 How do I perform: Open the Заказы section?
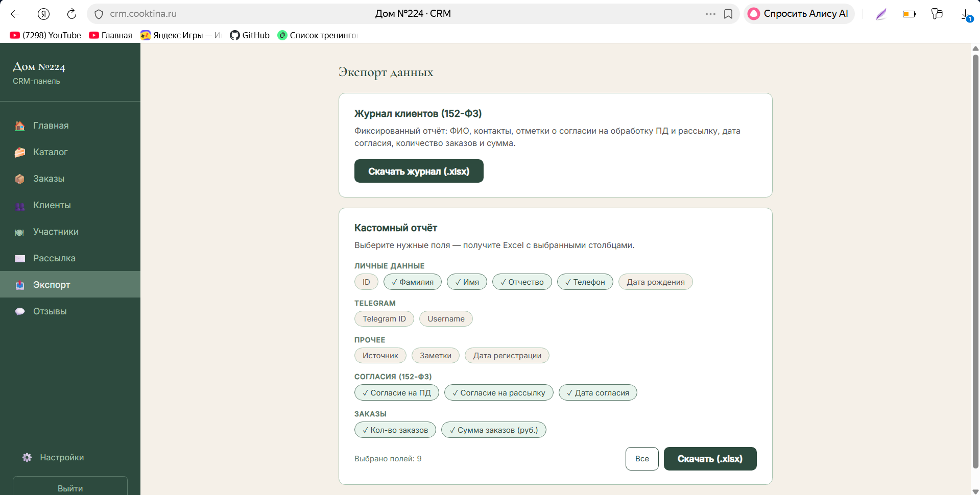pyautogui.click(x=70, y=179)
